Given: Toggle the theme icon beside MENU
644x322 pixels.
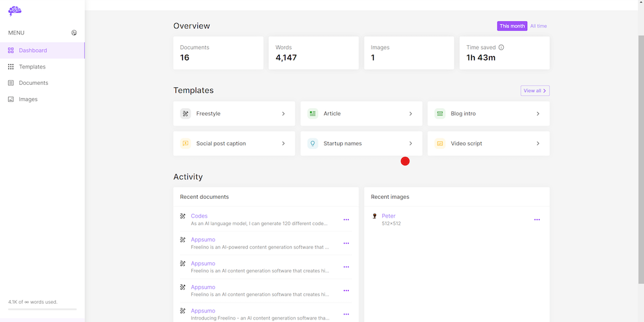Looking at the screenshot, I should (x=74, y=33).
